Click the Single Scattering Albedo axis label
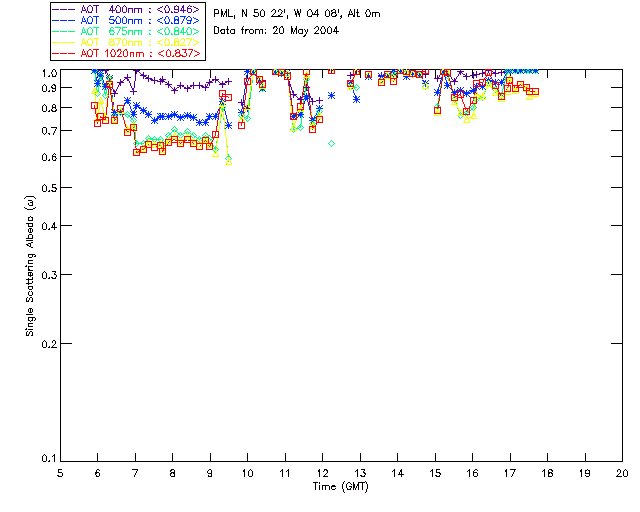 30,266
